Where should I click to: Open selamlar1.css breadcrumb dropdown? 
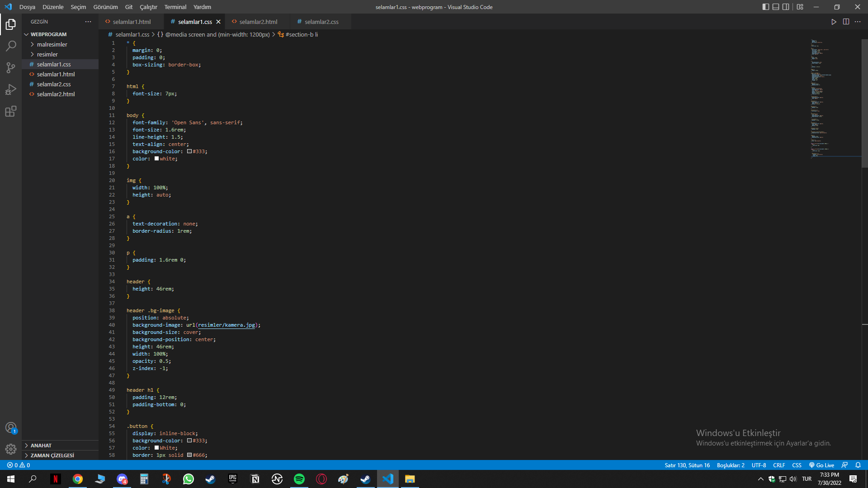point(128,34)
